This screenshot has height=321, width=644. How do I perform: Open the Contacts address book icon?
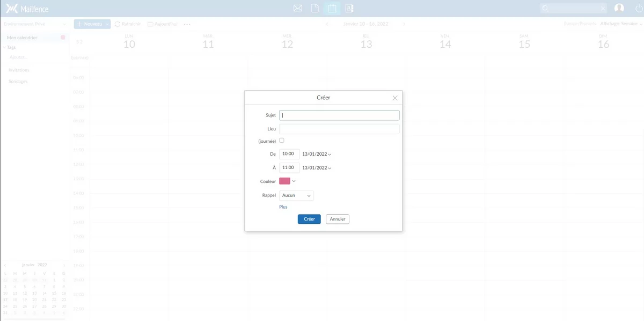349,8
